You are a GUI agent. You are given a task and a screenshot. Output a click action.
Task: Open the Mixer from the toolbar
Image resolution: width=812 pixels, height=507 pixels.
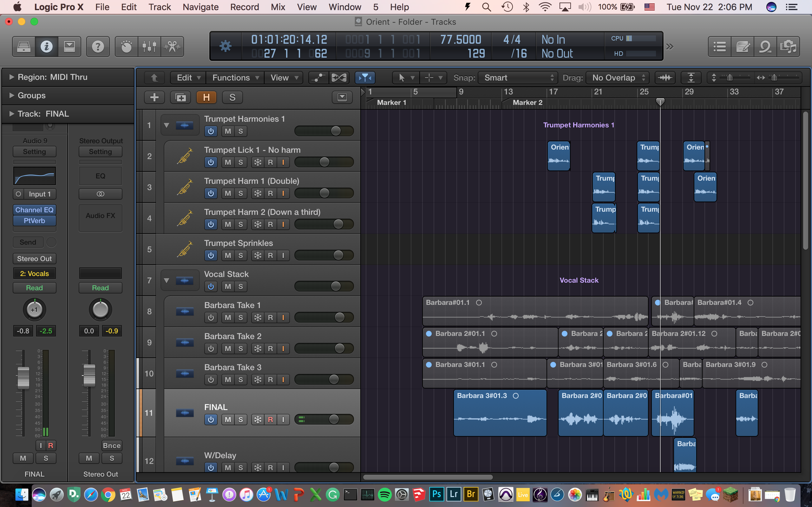149,47
